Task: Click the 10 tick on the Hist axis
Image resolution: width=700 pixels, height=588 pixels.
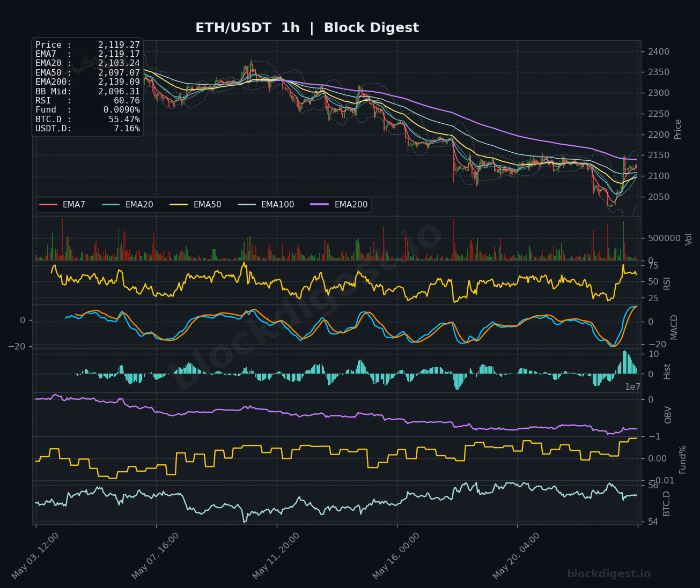Action: (653, 354)
